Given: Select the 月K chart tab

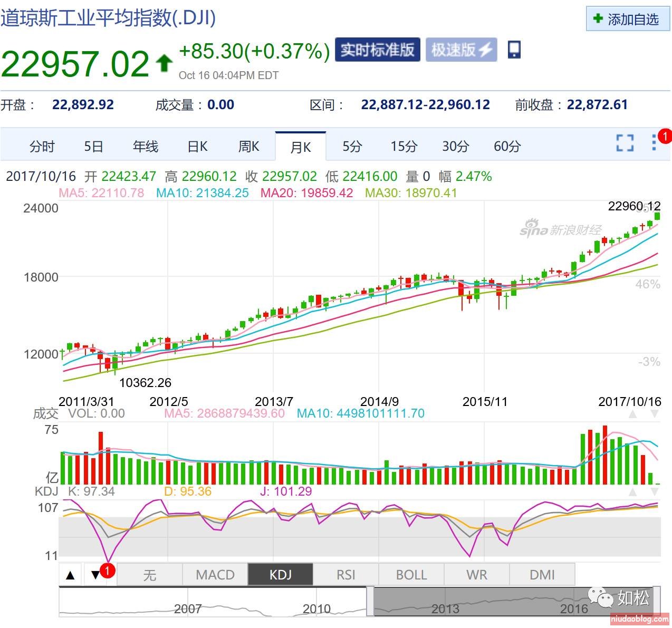Looking at the screenshot, I should click(301, 146).
